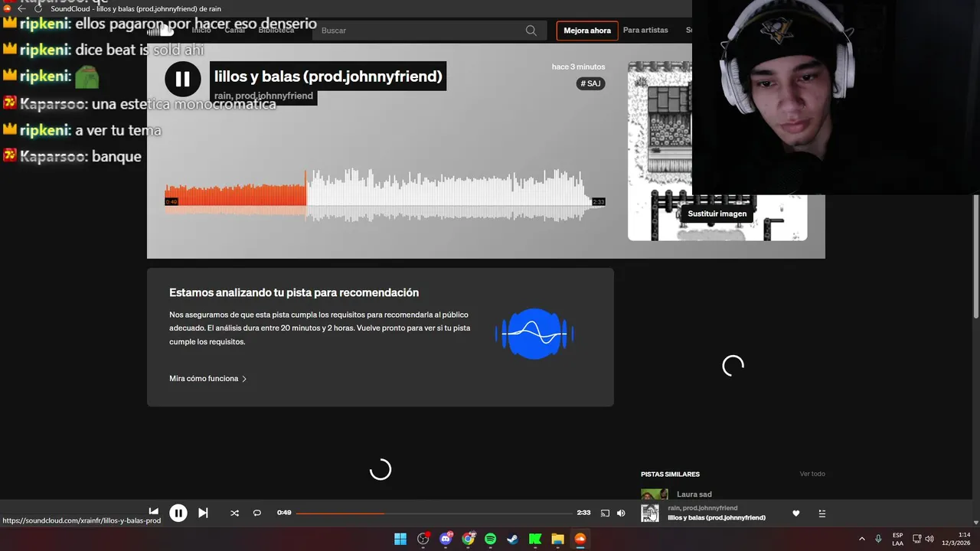The width and height of the screenshot is (980, 551).
Task: Open the # SAJ tag
Action: (x=591, y=83)
